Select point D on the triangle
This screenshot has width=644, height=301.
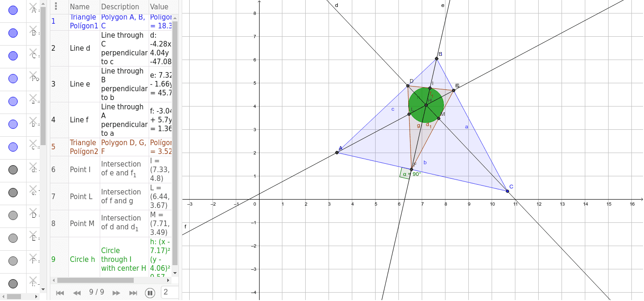408,86
